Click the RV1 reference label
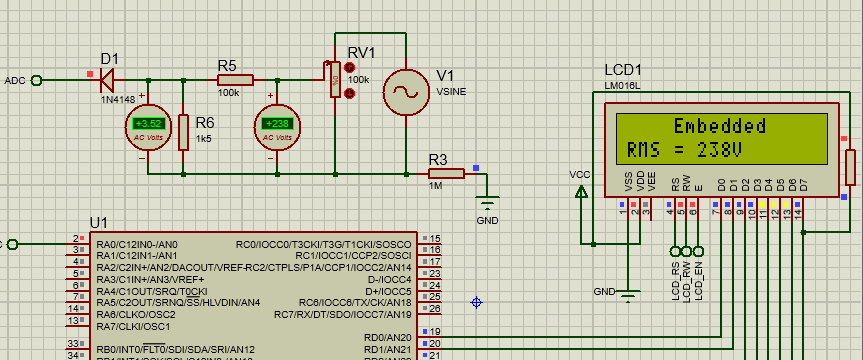Viewport: 863px width, 360px height. [x=362, y=53]
